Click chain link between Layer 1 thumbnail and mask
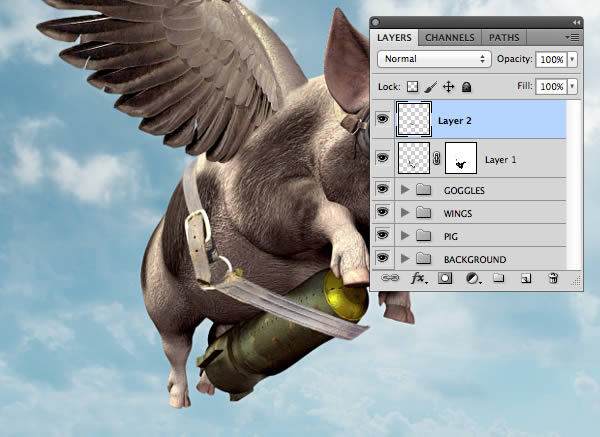Viewport: 600px width, 437px height. (437, 158)
